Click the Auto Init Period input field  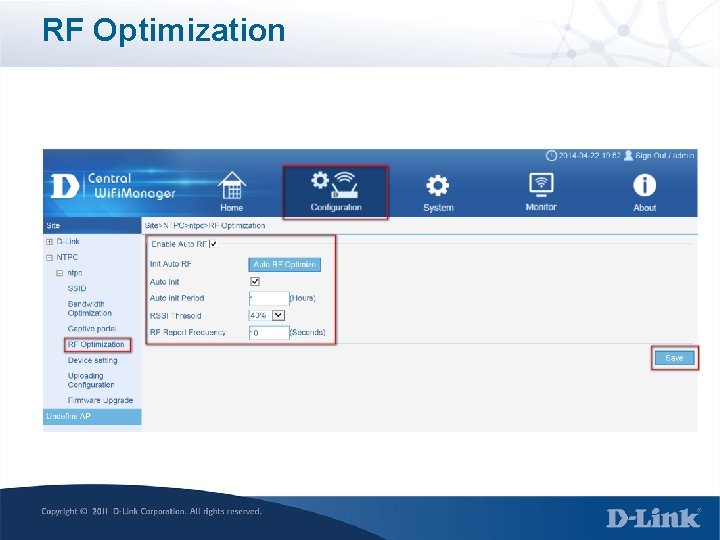[269, 298]
